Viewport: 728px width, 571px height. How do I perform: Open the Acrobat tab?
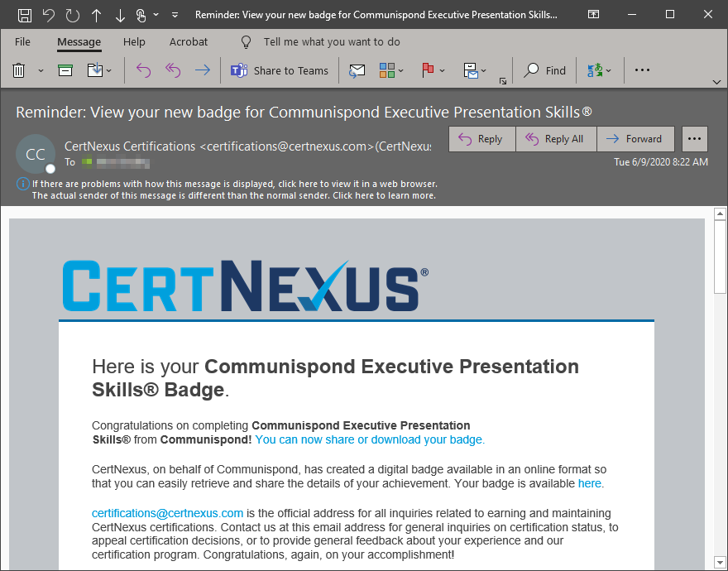click(x=189, y=42)
